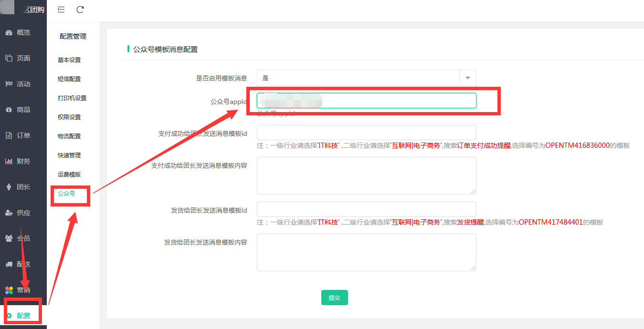Collapse sidebar with the menu-fold icon
The image size is (644, 329).
[61, 10]
